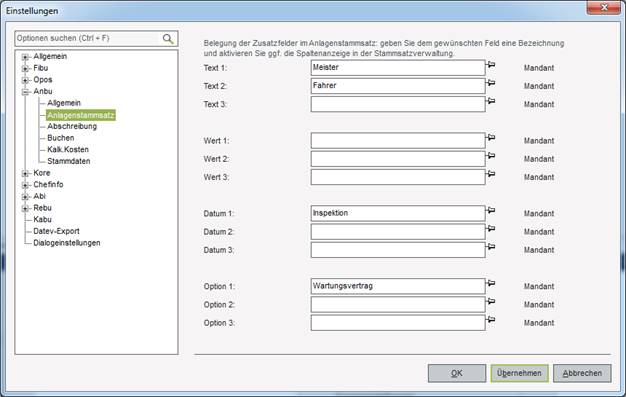Expand the Rebu tree node
Screen dimensions: 626x397
[x=25, y=208]
